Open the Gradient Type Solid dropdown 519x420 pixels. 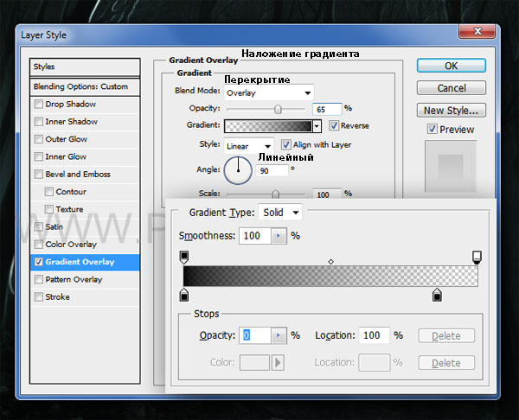pos(280,213)
